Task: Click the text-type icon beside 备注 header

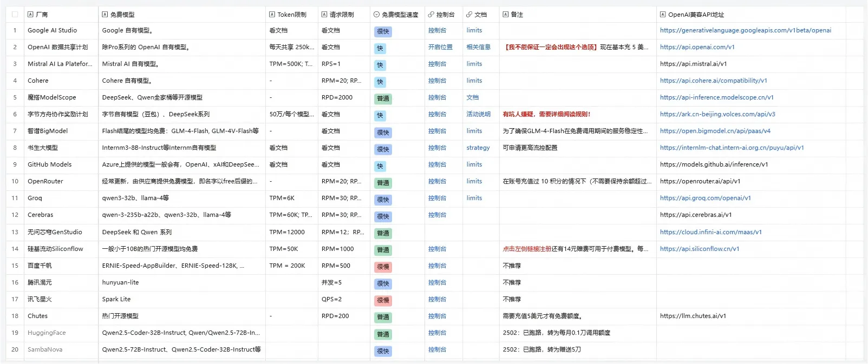Action: tap(506, 15)
